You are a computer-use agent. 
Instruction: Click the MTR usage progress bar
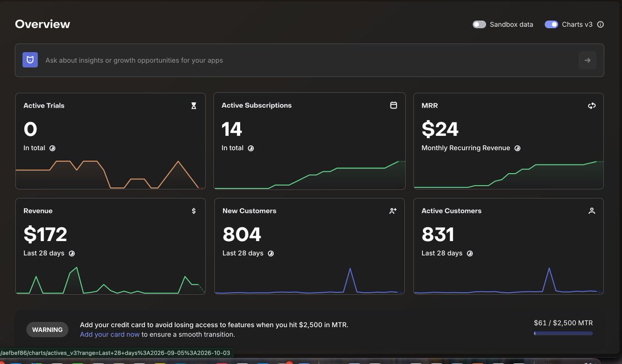pos(563,333)
